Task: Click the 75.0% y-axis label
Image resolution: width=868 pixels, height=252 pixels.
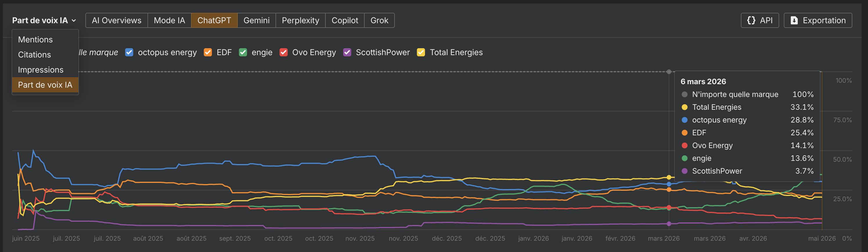Action: click(x=842, y=120)
